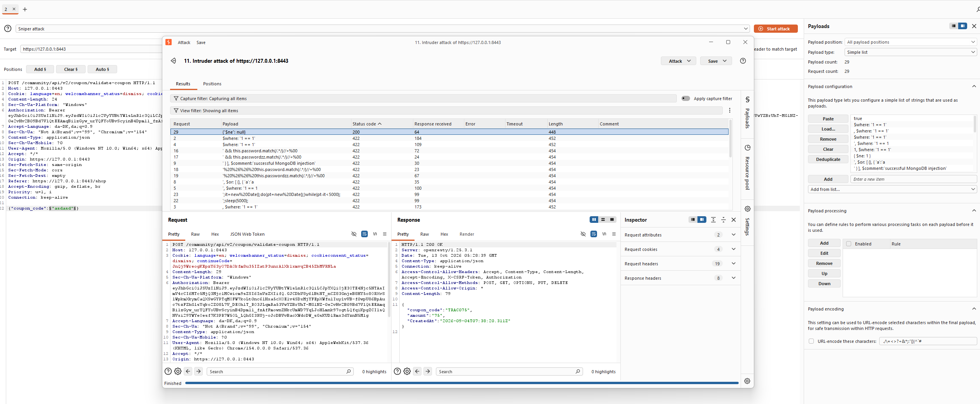Click the Response pane Search field

509,372
